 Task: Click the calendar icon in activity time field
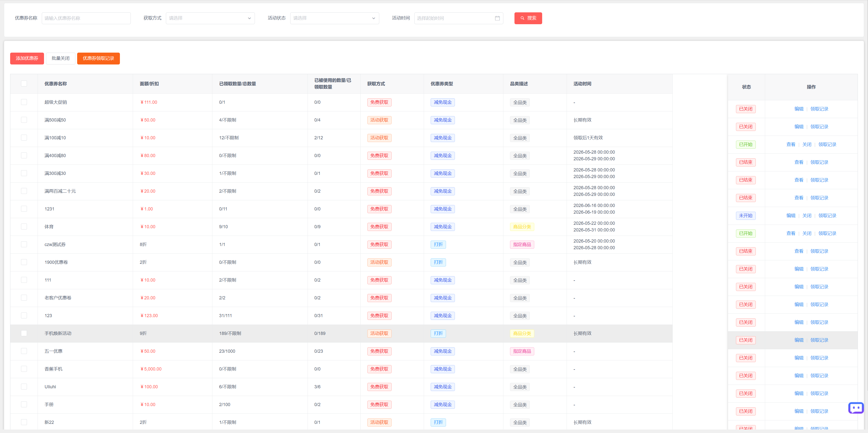497,18
